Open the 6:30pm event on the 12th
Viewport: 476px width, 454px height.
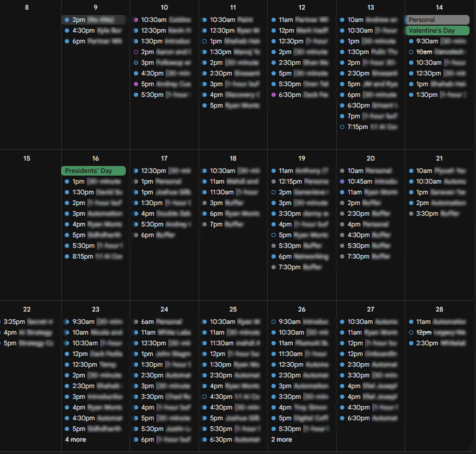[300, 95]
